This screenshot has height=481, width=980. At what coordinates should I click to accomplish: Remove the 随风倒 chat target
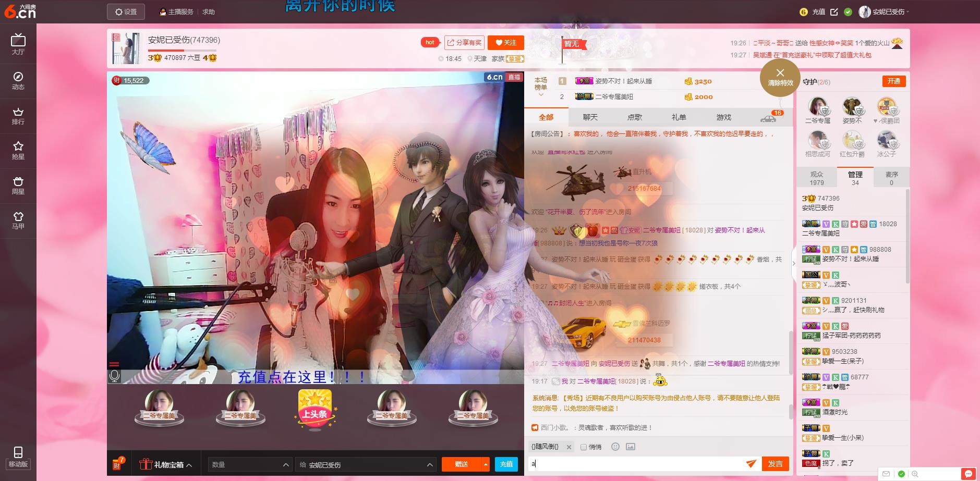coord(569,447)
